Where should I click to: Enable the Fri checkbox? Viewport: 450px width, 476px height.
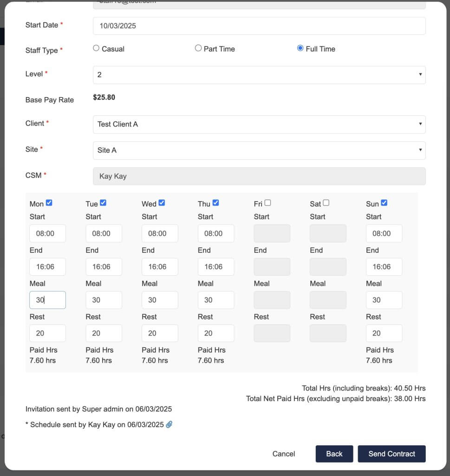(267, 203)
